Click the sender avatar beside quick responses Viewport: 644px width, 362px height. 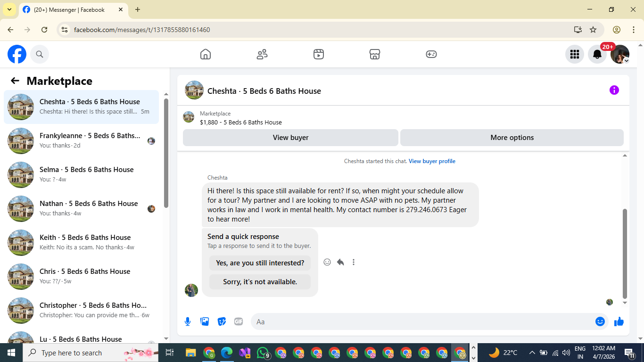191,290
